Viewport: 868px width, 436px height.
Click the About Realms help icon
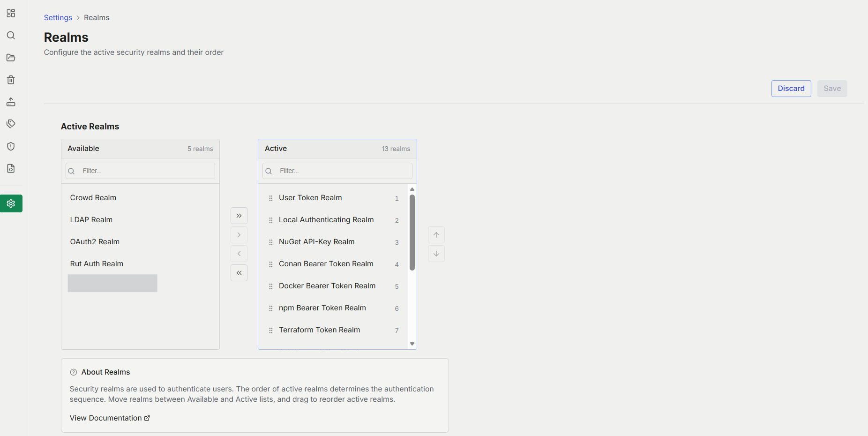coord(74,372)
